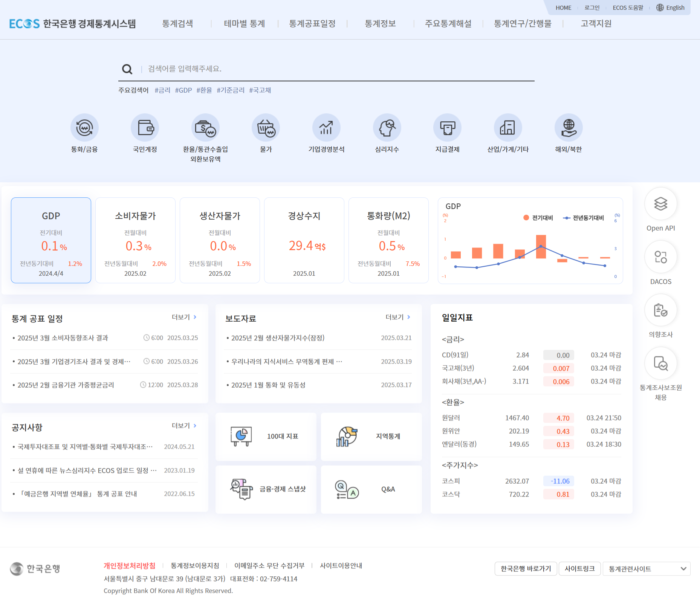Click the #기준금리 suggested search keyword
Screen dimensions: 700x614
[x=231, y=90]
